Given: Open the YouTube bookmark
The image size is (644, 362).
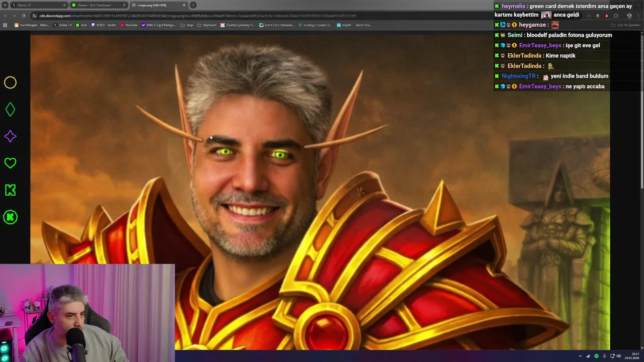Looking at the screenshot, I should point(129,25).
